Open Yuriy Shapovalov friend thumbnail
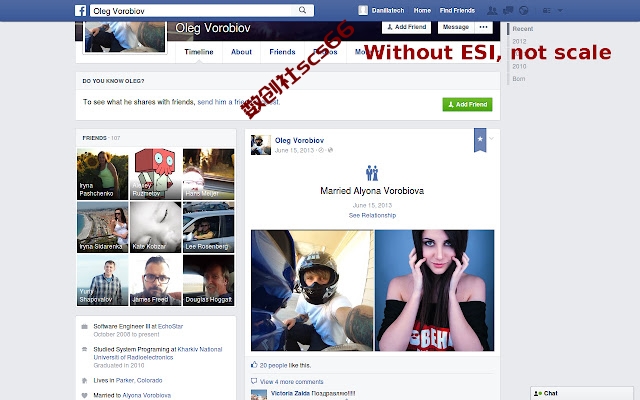The width and height of the screenshot is (640, 400). coord(102,280)
